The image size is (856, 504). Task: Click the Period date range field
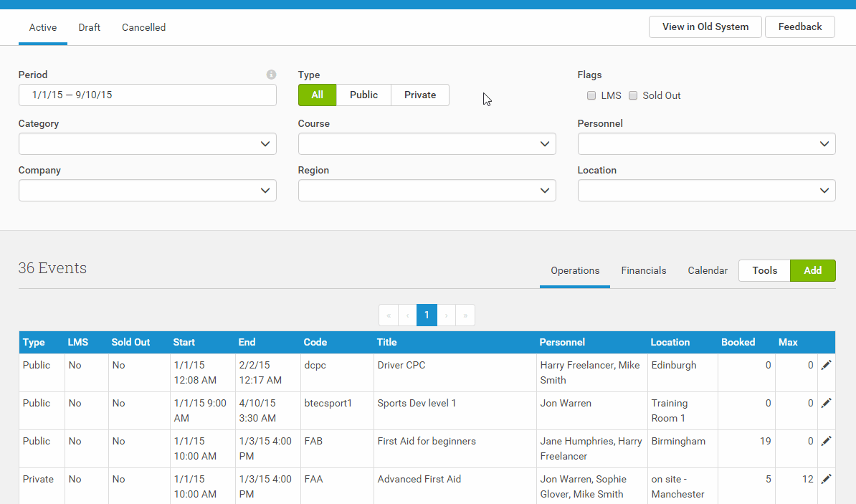[x=148, y=95]
